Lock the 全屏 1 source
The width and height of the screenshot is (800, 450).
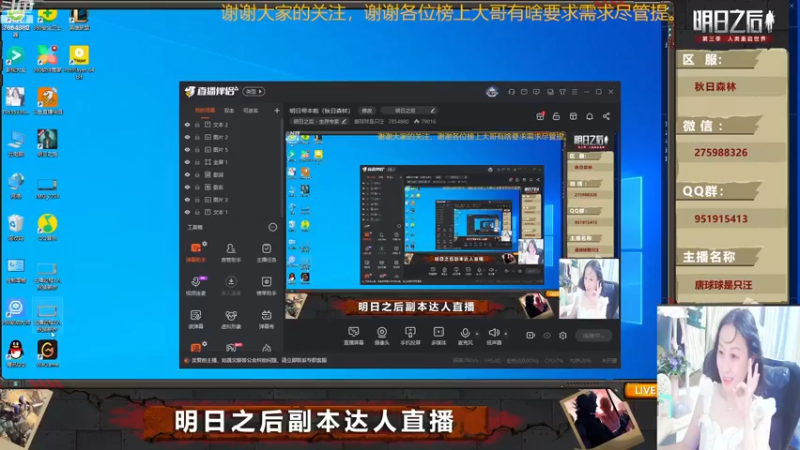pos(197,162)
